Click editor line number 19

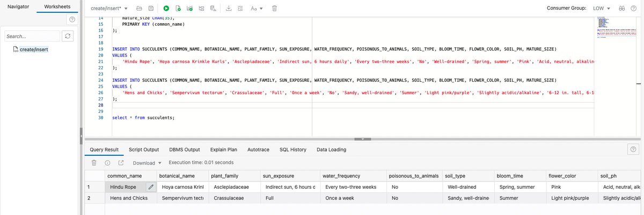[101, 49]
